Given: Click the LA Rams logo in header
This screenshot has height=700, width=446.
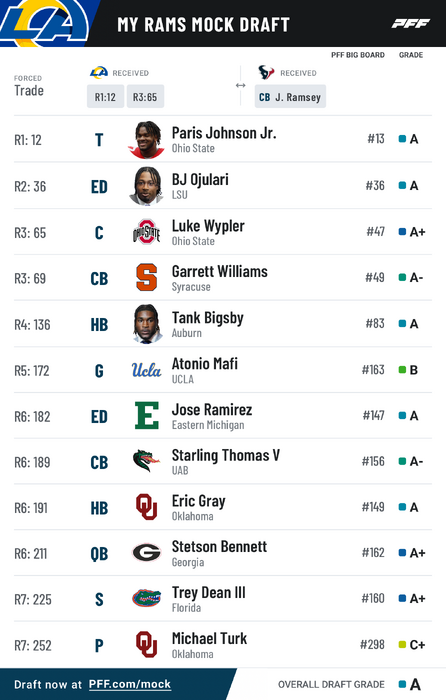Looking at the screenshot, I should [44, 23].
